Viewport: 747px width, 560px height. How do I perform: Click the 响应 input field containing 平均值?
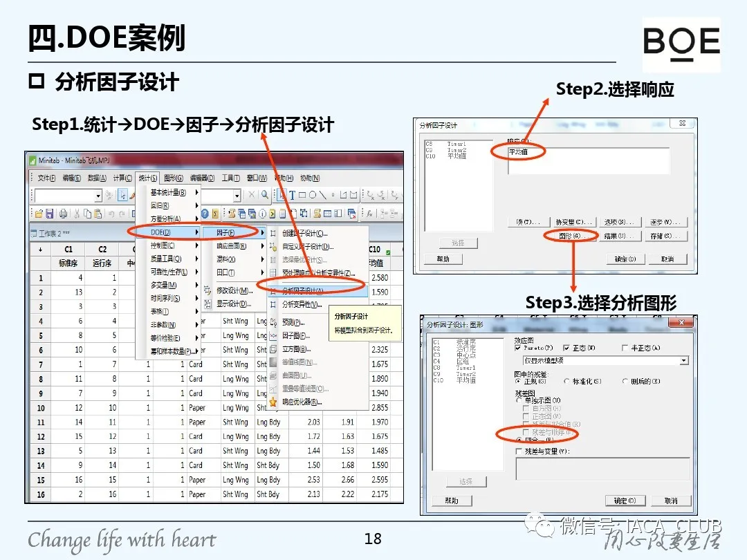coord(589,160)
